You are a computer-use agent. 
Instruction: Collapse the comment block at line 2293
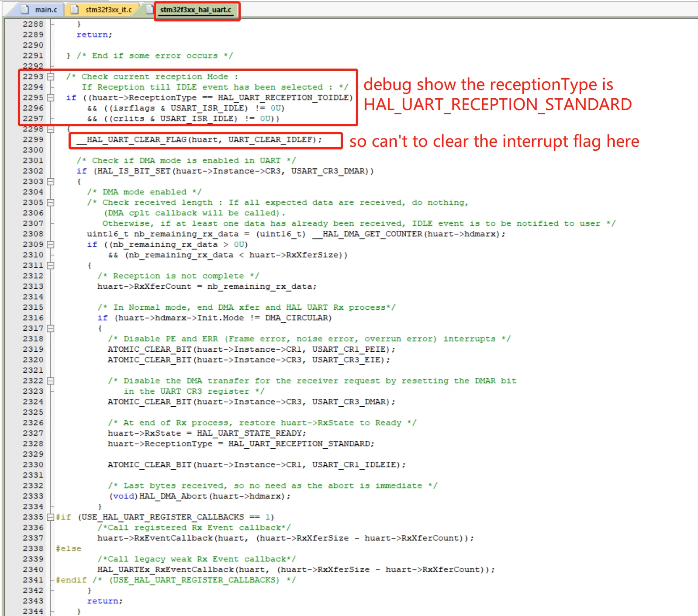coord(51,77)
